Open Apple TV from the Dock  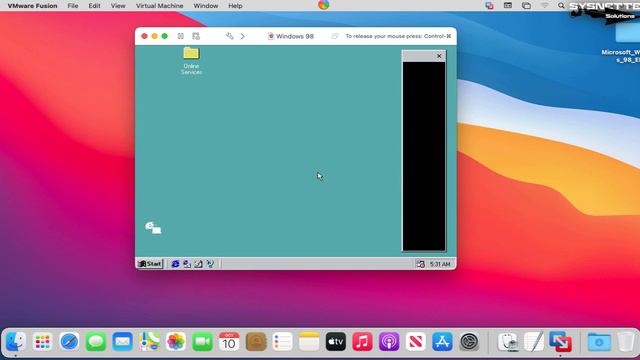(x=336, y=342)
